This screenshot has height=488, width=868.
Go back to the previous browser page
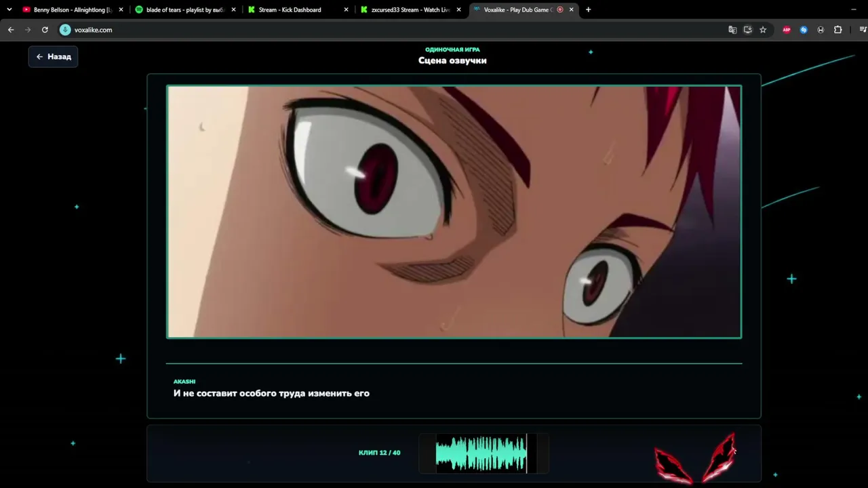(x=11, y=30)
